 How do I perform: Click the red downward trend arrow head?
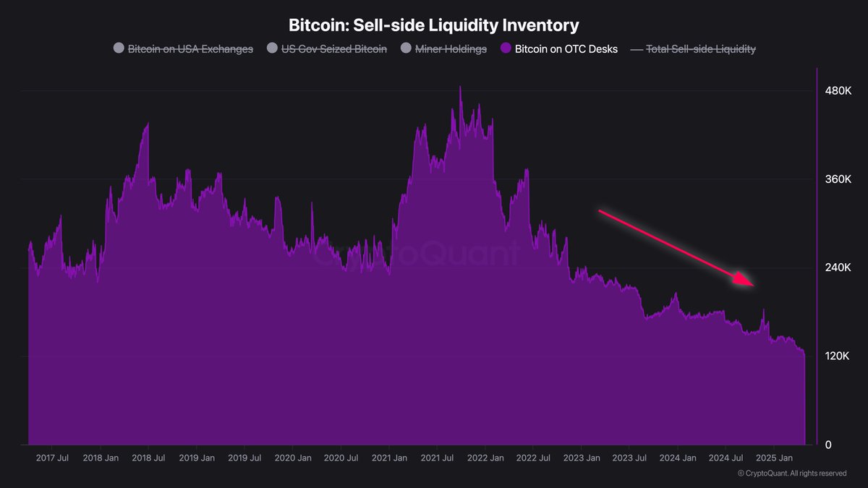tap(744, 280)
